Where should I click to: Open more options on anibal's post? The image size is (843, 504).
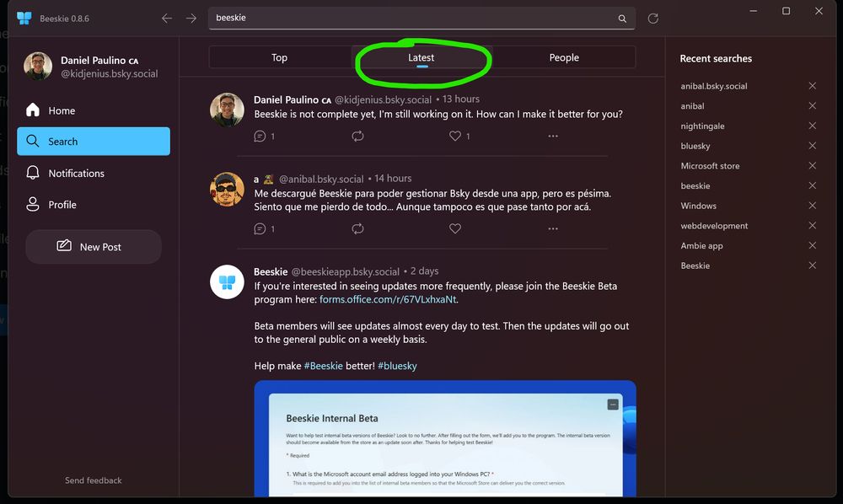pos(553,229)
